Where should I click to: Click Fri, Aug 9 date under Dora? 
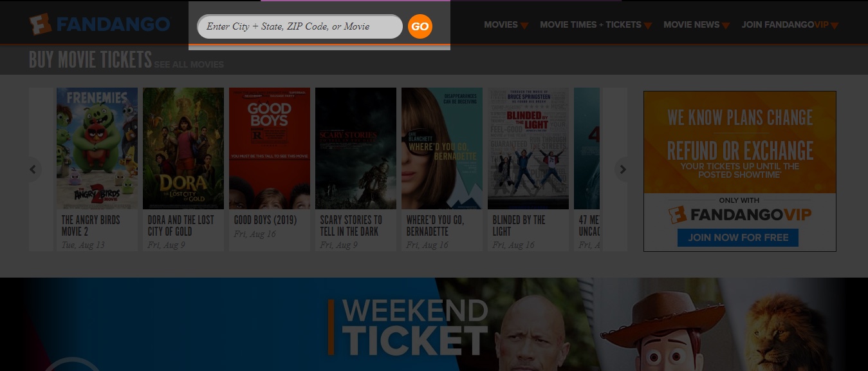(x=167, y=245)
